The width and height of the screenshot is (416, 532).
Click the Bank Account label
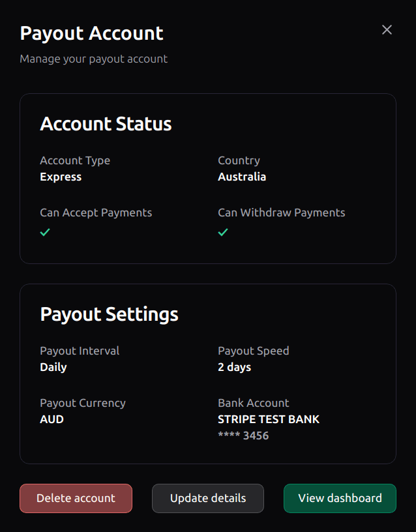254,403
